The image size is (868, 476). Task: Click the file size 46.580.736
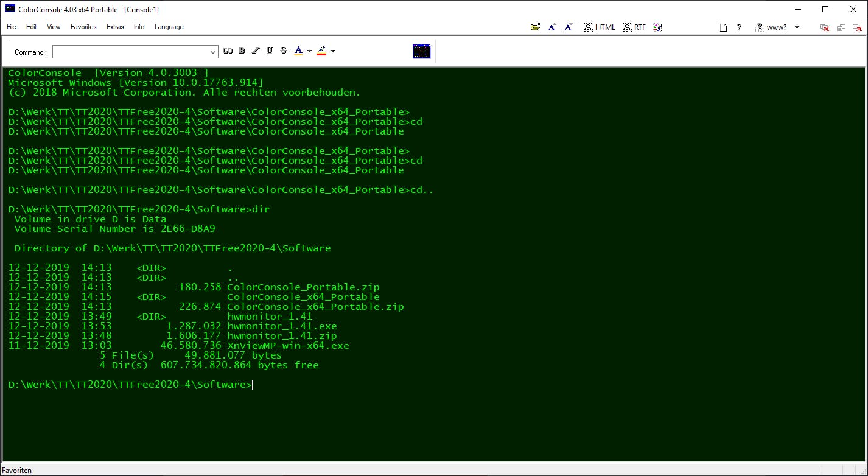pyautogui.click(x=191, y=346)
